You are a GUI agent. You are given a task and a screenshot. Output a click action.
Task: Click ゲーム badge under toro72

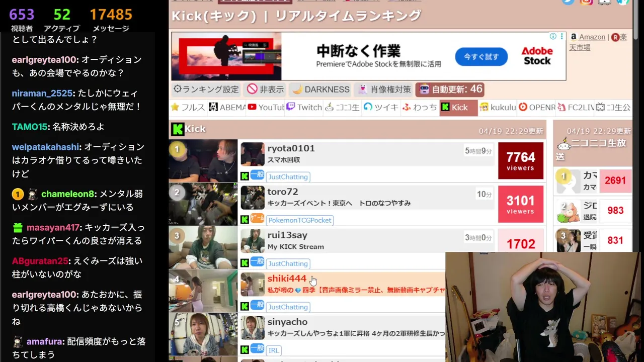coord(257,218)
